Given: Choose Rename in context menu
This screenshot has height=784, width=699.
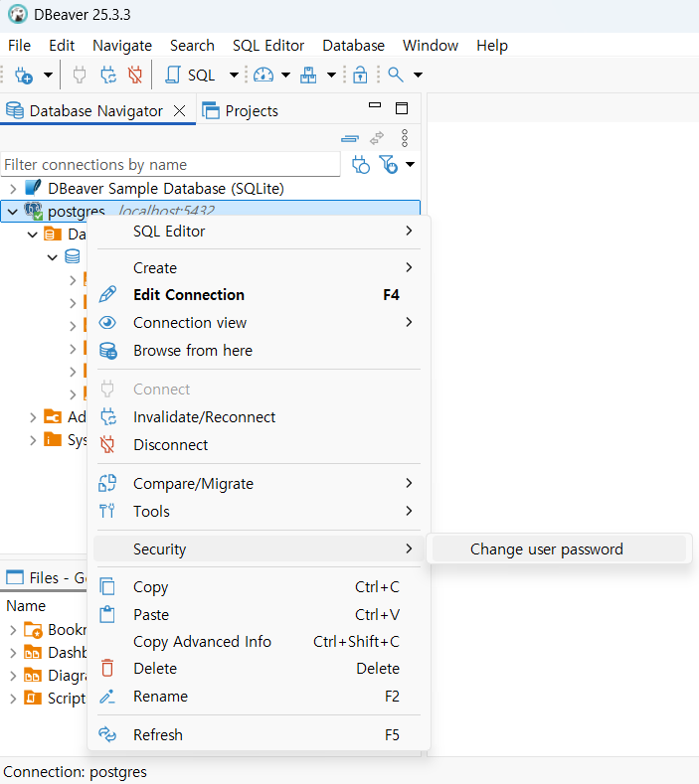Looking at the screenshot, I should point(259,696).
